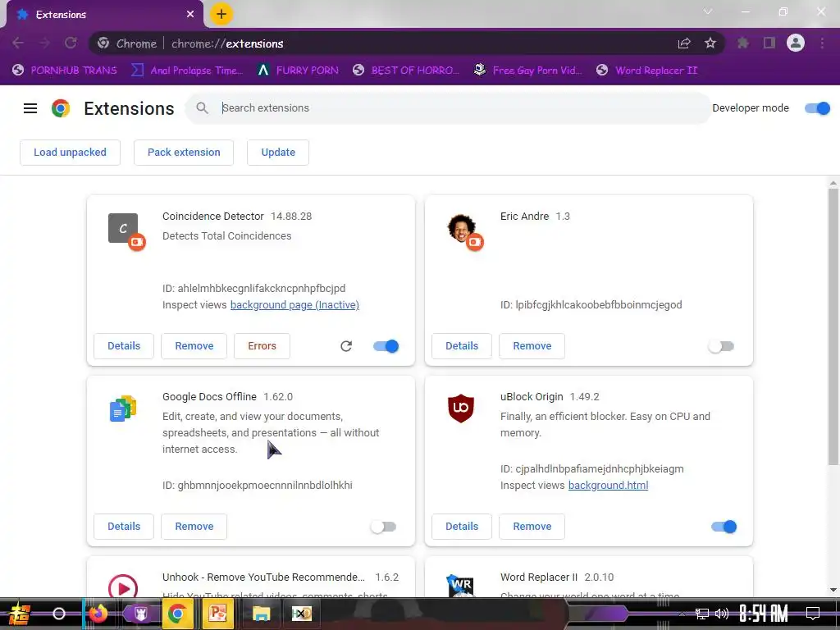Open uBlock background.html inspect link
Viewport: 840px width, 630px height.
pyautogui.click(x=608, y=486)
